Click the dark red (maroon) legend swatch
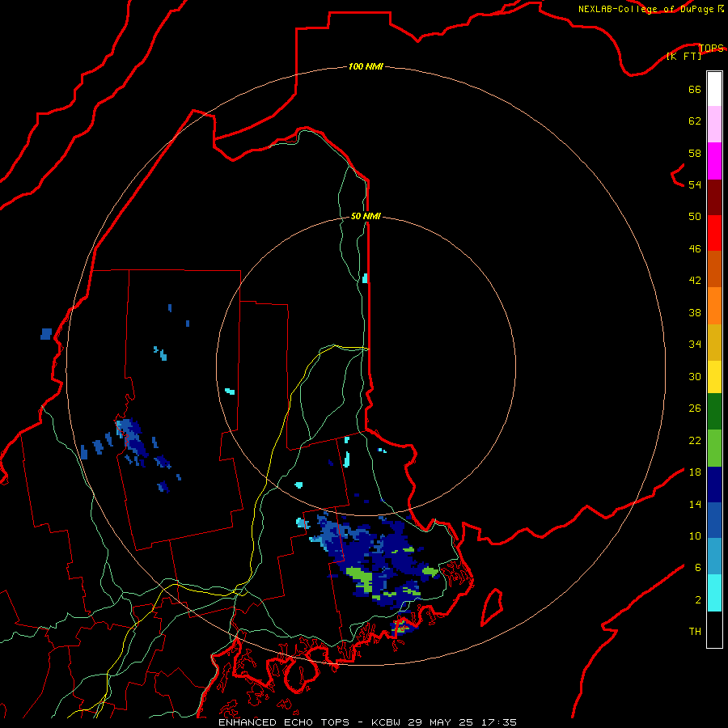728x728 pixels. coord(714,197)
